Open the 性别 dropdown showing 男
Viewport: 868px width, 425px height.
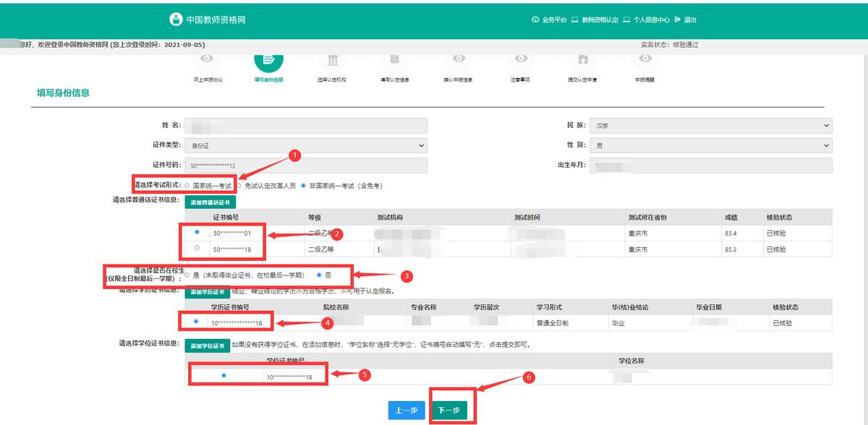(x=711, y=145)
